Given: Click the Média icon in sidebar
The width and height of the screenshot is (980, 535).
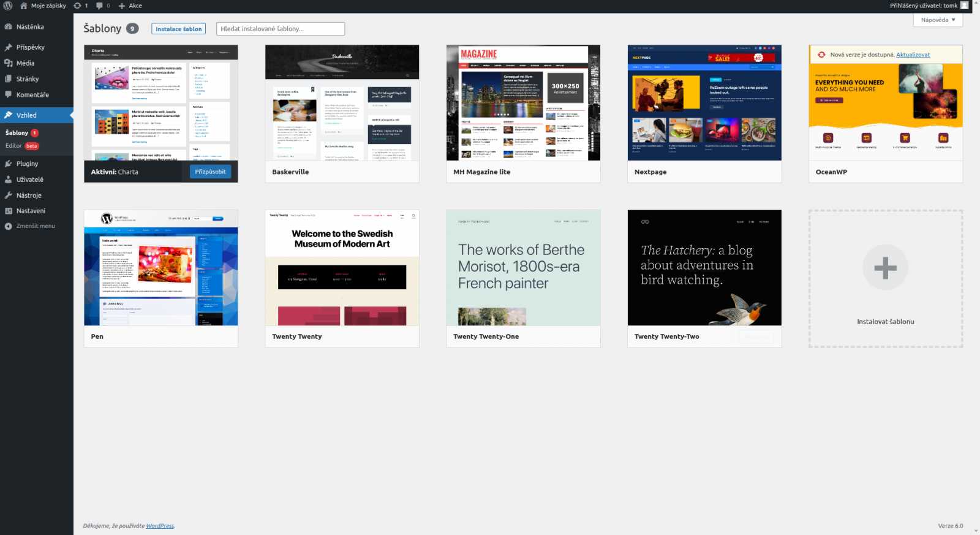Looking at the screenshot, I should pos(8,63).
